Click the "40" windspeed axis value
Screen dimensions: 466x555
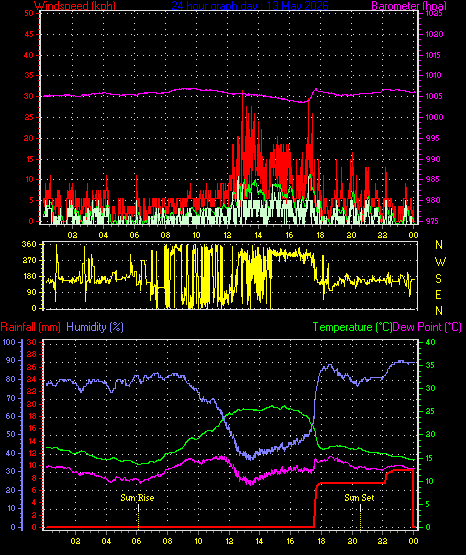(29, 55)
